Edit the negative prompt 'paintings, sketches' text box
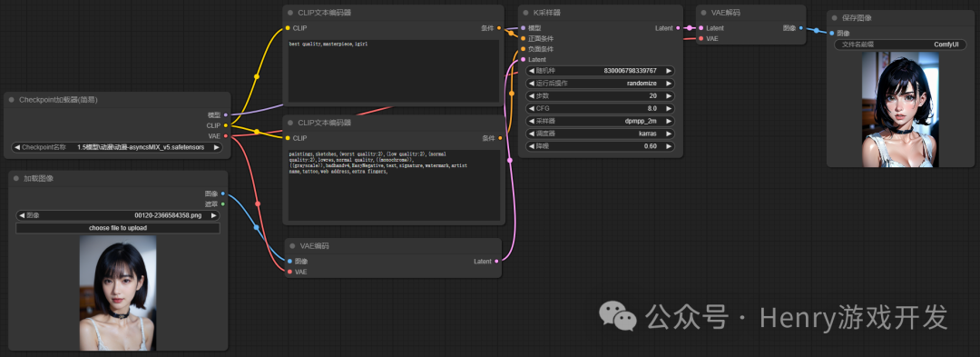980x357 pixels. (393, 185)
